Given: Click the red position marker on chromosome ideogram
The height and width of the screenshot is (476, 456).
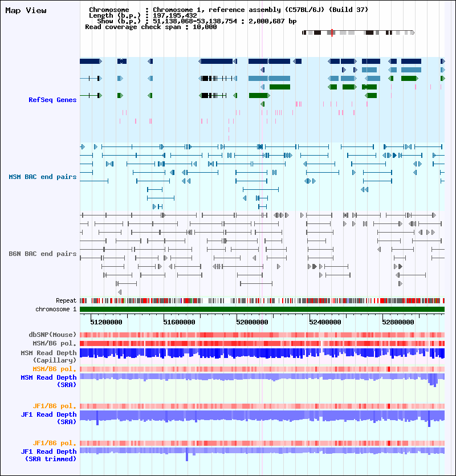Looking at the screenshot, I should (332, 32).
